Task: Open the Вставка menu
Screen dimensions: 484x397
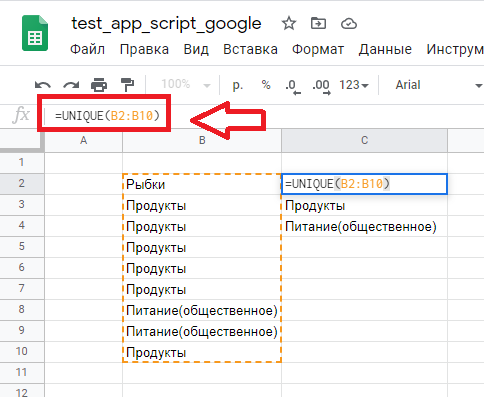Action: (250, 49)
